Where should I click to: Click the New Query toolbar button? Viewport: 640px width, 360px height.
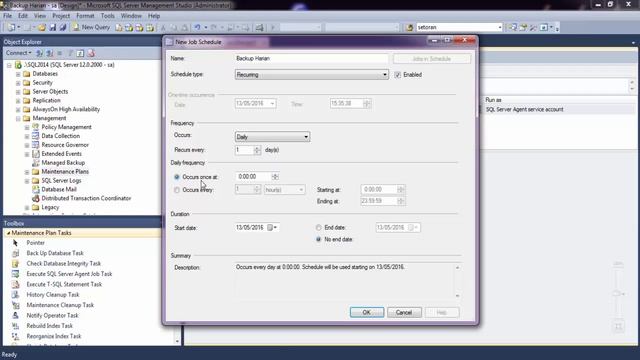pos(91,27)
